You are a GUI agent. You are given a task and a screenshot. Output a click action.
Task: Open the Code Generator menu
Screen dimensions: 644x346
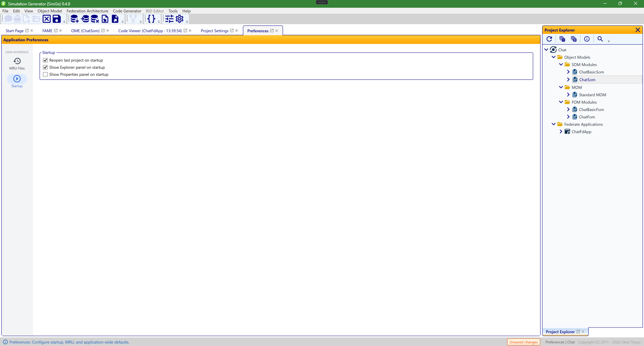tap(127, 11)
